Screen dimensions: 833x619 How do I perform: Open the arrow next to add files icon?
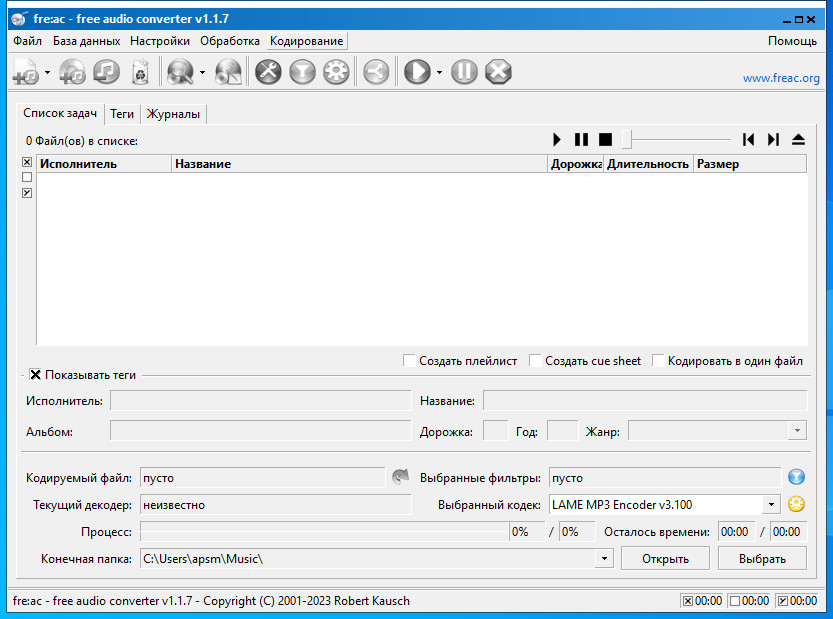coord(47,72)
